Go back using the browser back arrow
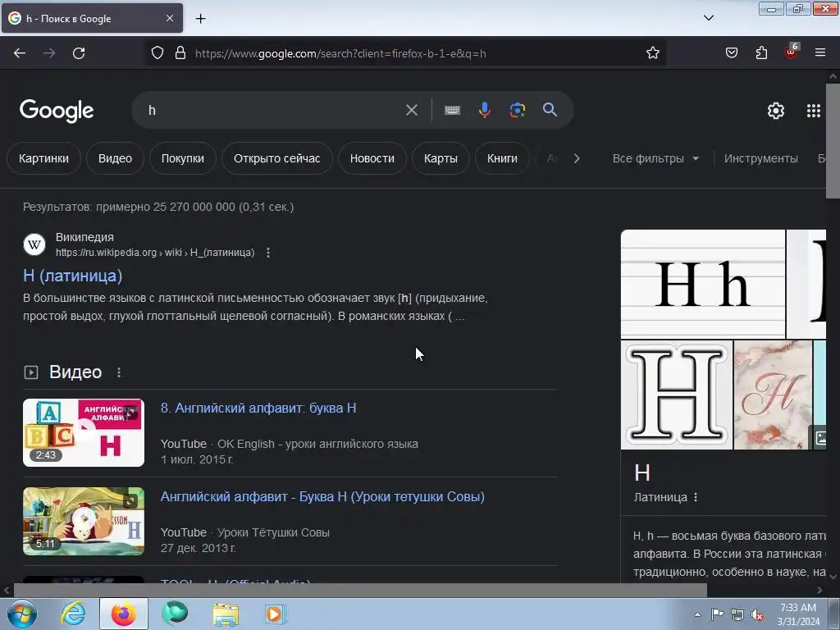 click(20, 53)
